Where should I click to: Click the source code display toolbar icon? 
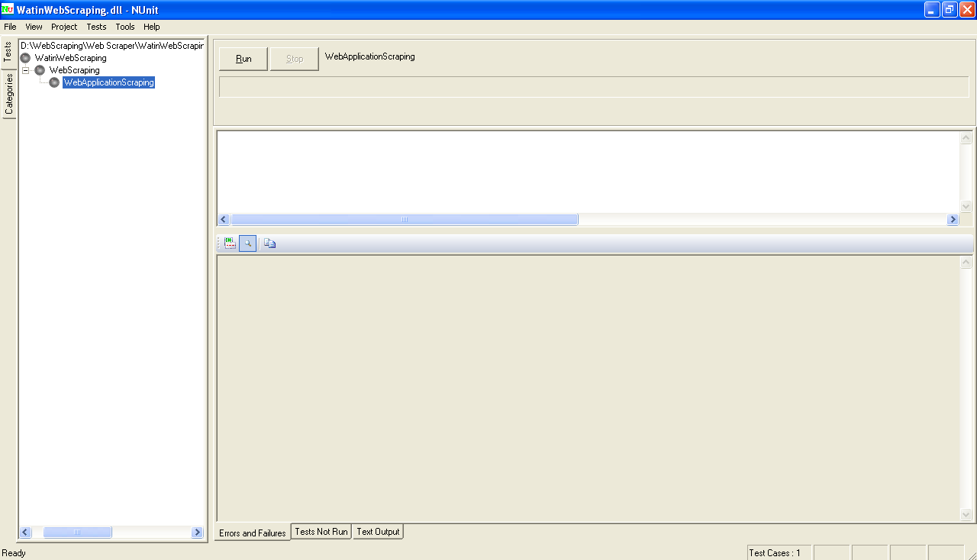click(230, 243)
